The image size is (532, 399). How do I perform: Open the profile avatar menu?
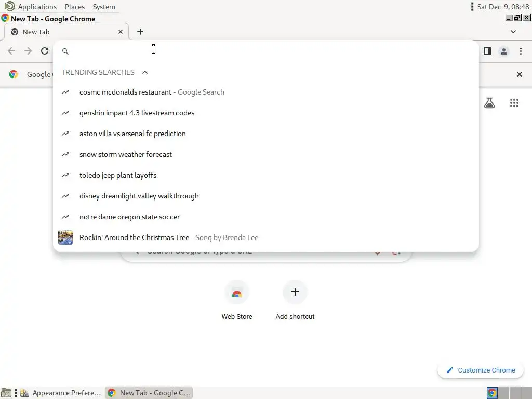[504, 51]
